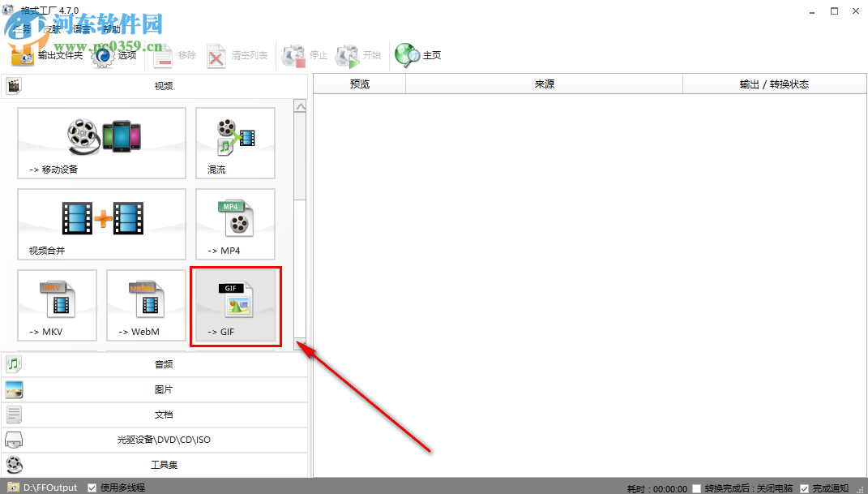
Task: Click the 开始 start toolbar button
Action: pyautogui.click(x=358, y=55)
